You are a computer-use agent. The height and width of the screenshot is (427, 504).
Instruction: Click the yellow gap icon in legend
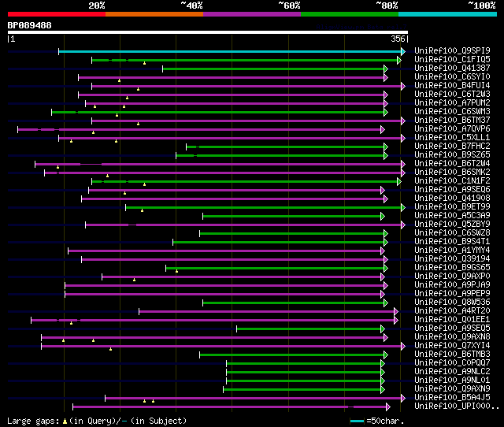point(65,421)
